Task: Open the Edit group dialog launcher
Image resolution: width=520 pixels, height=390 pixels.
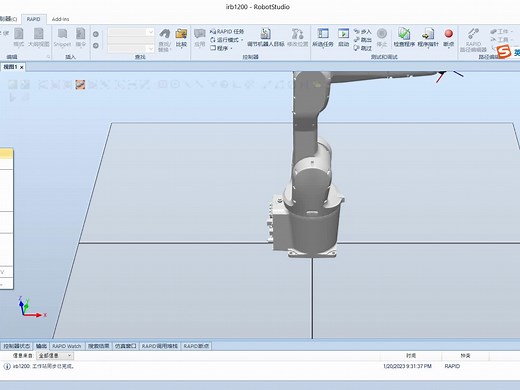Action: [48, 57]
